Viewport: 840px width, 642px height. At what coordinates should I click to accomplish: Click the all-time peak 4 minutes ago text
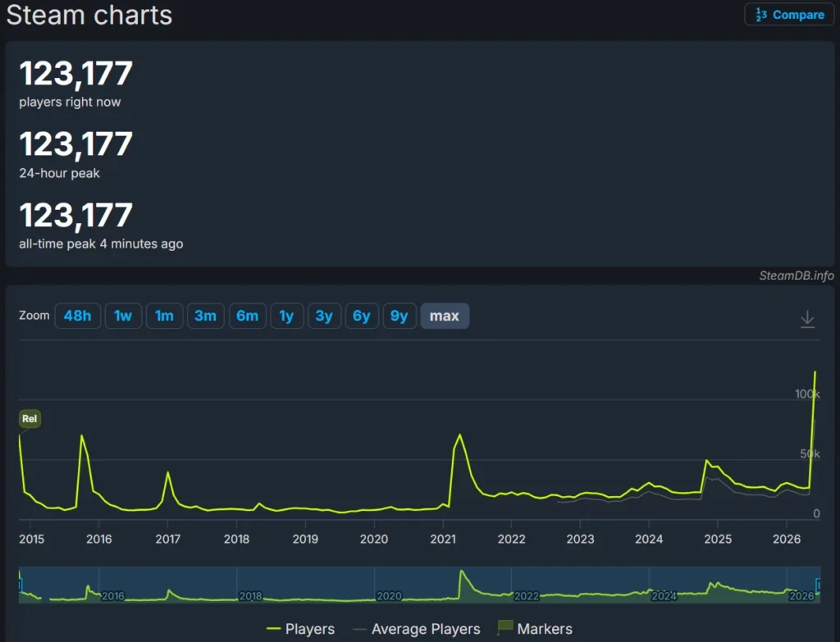tap(101, 244)
